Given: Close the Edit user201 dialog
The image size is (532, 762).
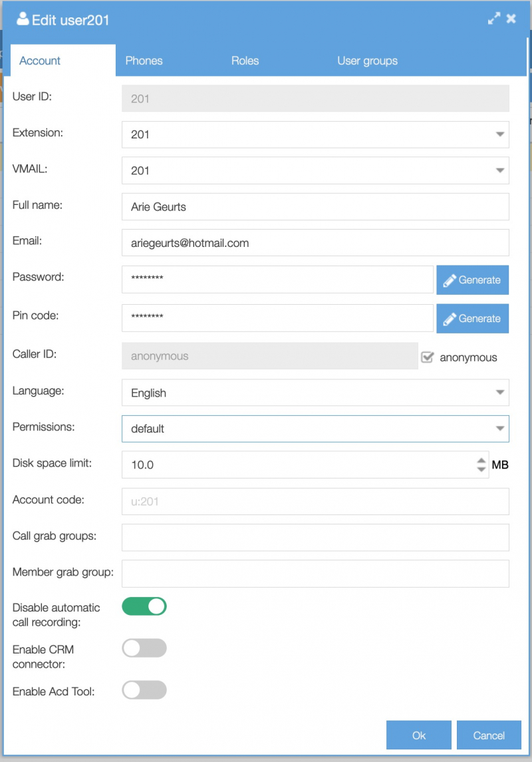Looking at the screenshot, I should [511, 19].
